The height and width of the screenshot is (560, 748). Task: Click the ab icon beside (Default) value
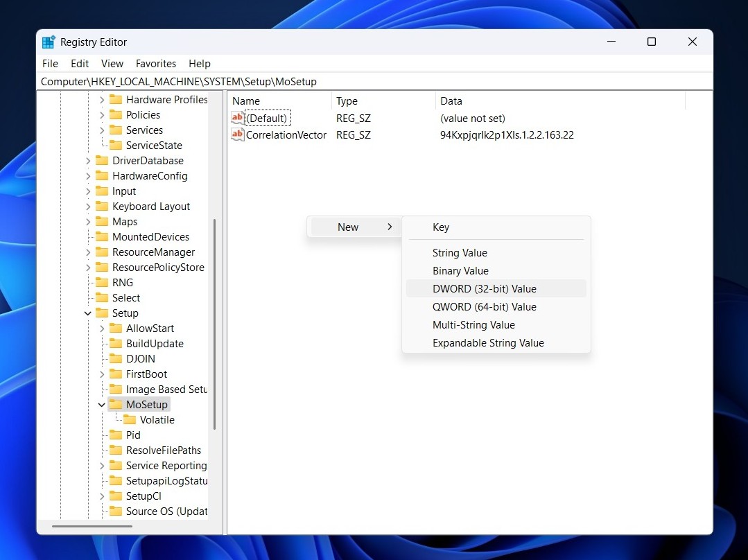pyautogui.click(x=237, y=118)
